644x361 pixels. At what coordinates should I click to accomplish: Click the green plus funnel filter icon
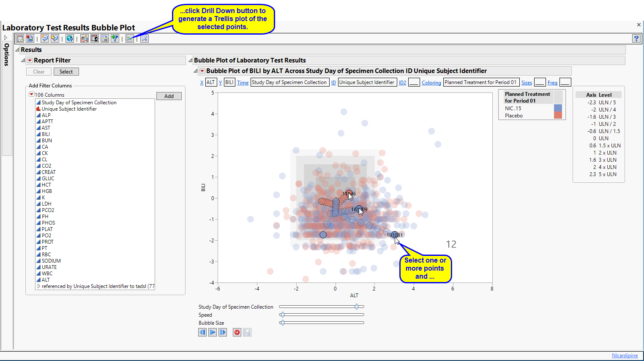click(115, 38)
